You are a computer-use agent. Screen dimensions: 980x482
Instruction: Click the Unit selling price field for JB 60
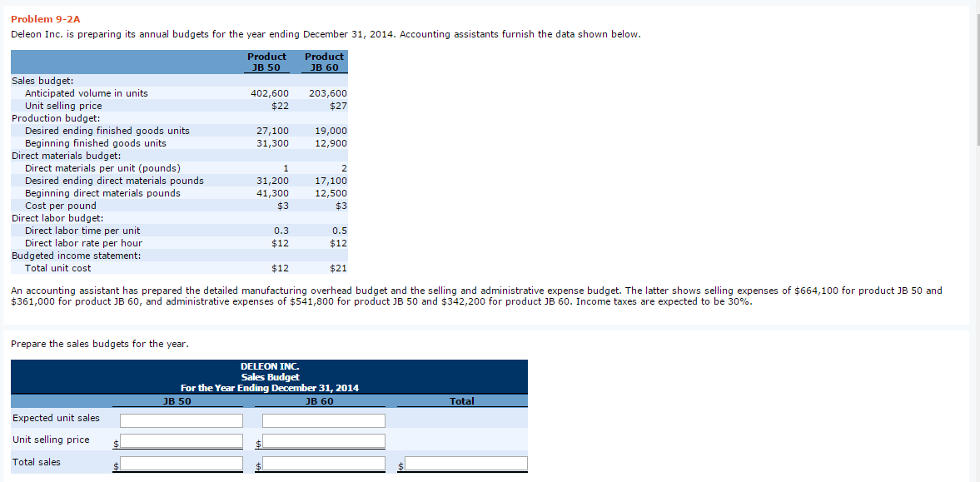point(325,441)
